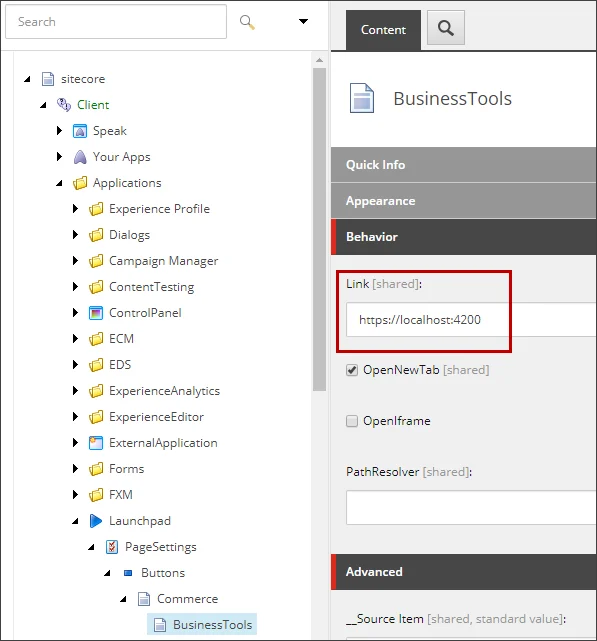Click the tree vertical scrollbar thumb
The width and height of the screenshot is (597, 641).
(319, 230)
